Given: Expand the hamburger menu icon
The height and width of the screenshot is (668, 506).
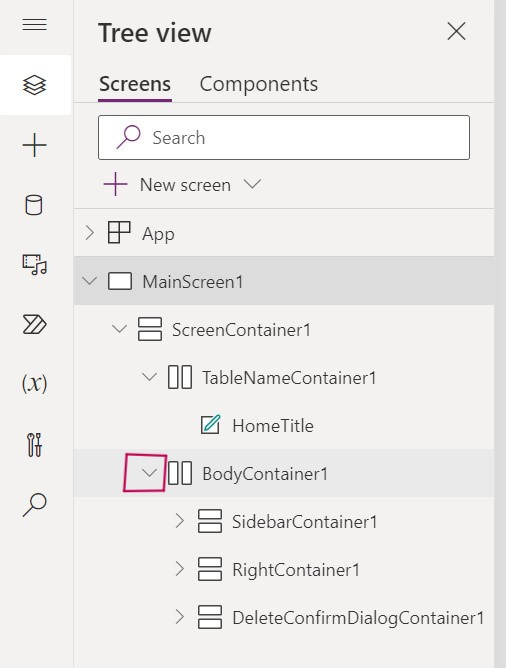Looking at the screenshot, I should point(34,25).
